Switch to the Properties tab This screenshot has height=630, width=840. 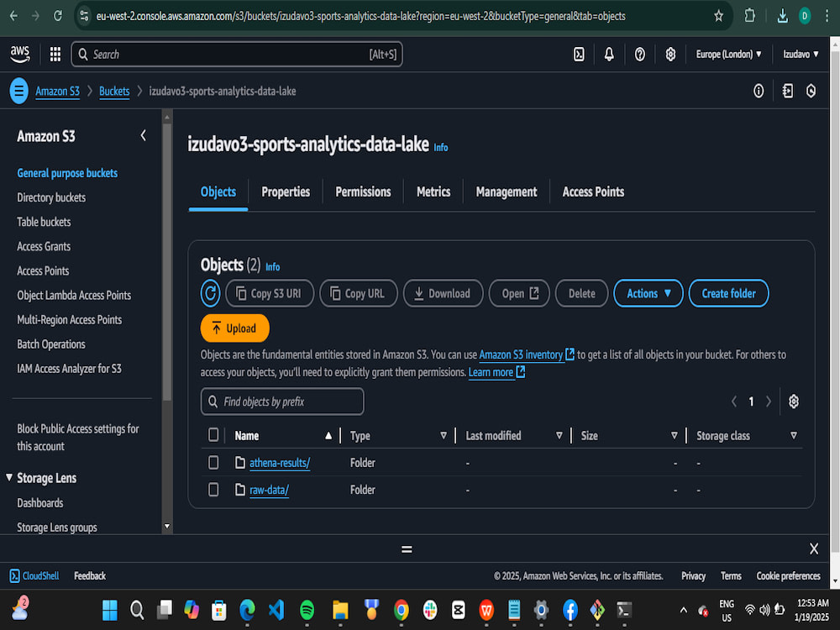coord(286,192)
